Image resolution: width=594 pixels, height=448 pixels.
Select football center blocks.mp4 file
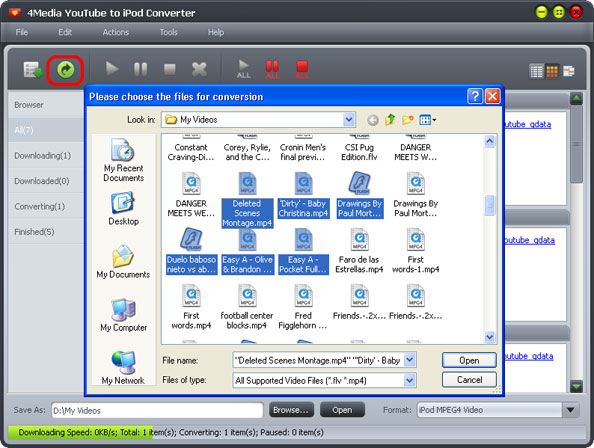(247, 307)
